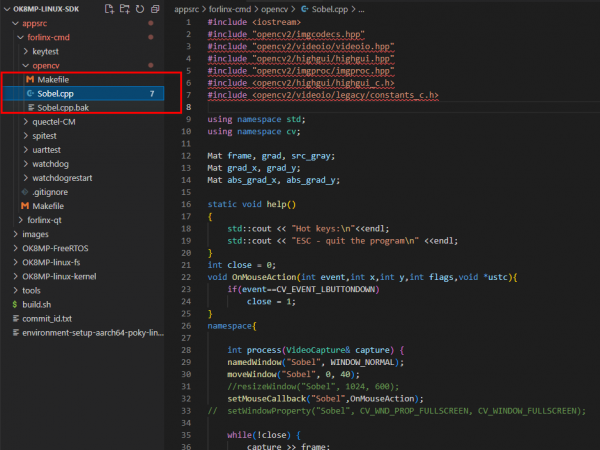
Task: Click the problems badge 7 on Sobel.cpp
Action: pos(151,93)
